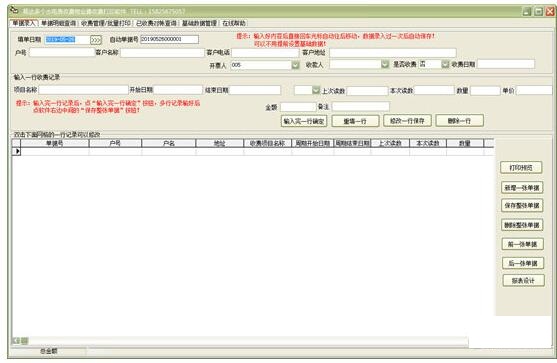Switch to 基础数据管理 tab
This screenshot has height=363, width=557.
point(199,23)
